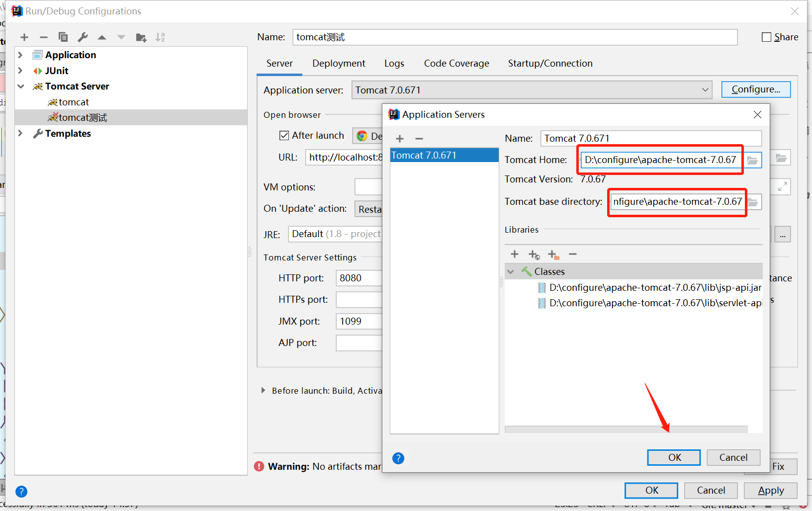This screenshot has width=812, height=511.
Task: Click server Name field Tomcat 7.0.671
Action: 651,139
